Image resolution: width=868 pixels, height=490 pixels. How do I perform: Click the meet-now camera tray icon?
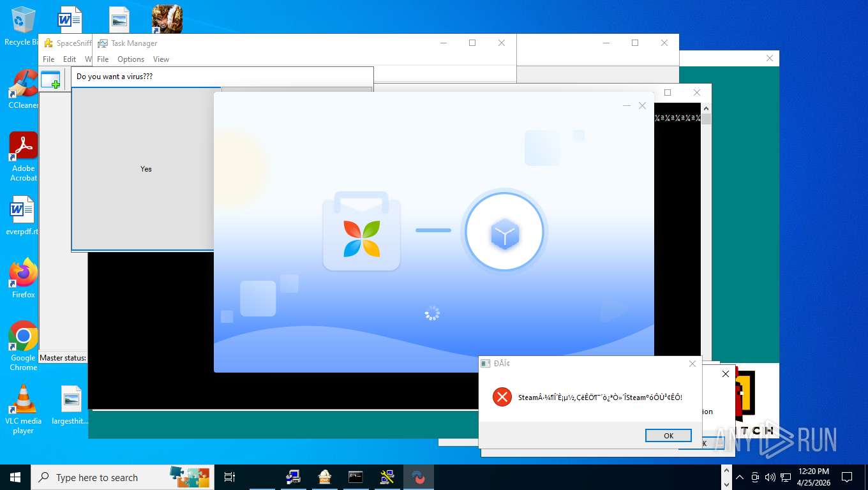point(755,477)
